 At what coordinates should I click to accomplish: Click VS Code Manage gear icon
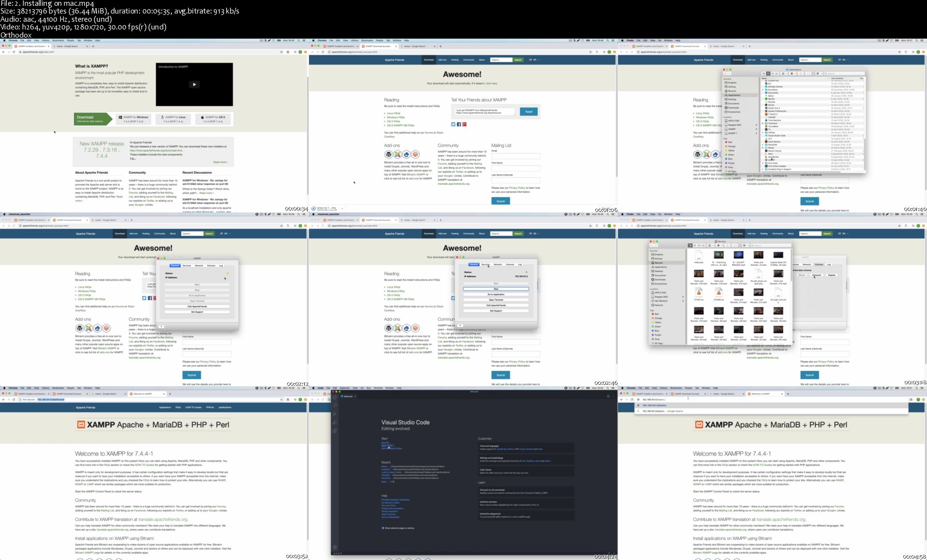(335, 547)
